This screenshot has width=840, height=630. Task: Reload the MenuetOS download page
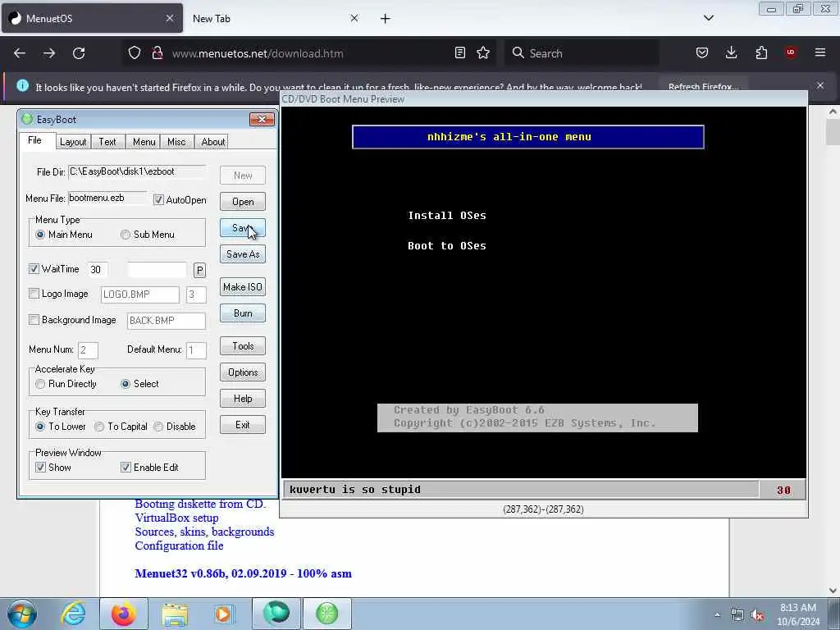pos(79,53)
